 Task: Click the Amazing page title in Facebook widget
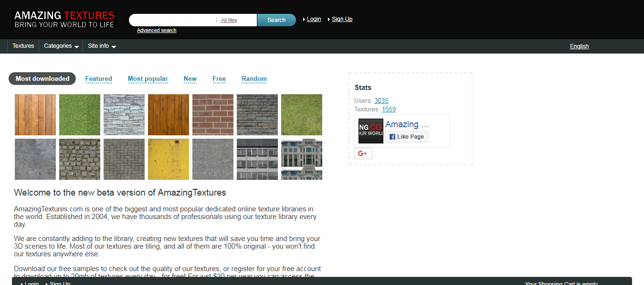click(x=407, y=124)
